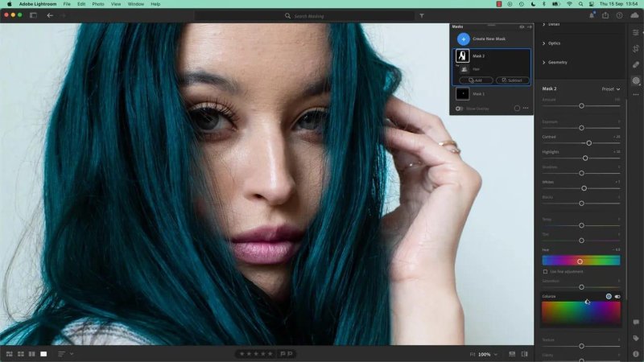The height and width of the screenshot is (362, 644).
Task: Click the Create New Mask label
Action: (x=489, y=39)
